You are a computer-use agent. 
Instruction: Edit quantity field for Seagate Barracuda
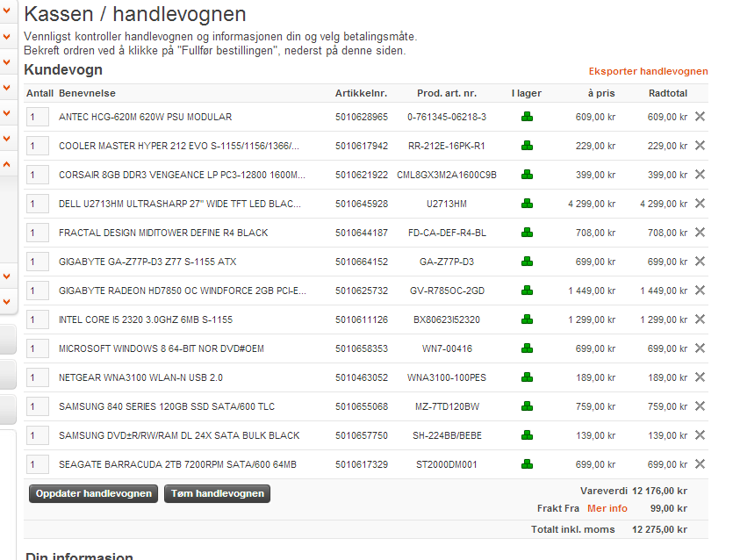pyautogui.click(x=38, y=464)
